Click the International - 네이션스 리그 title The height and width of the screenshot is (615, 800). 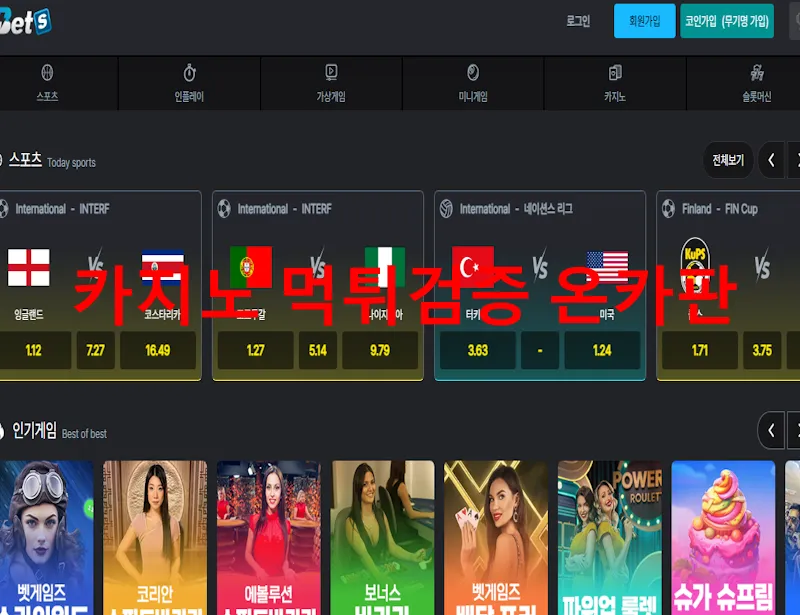click(x=516, y=209)
